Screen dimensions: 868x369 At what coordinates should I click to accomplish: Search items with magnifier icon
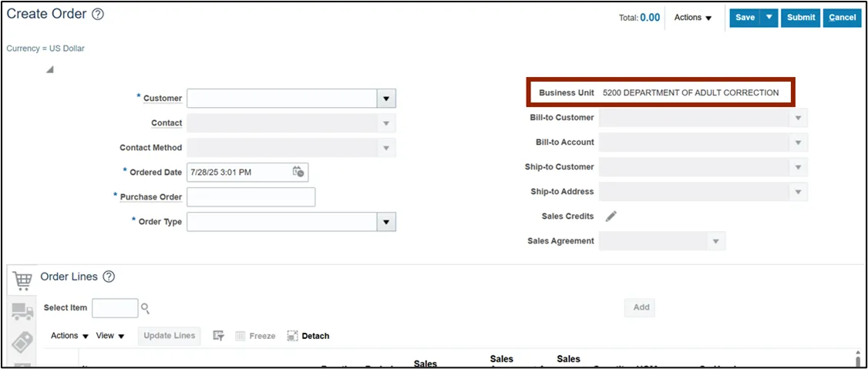pos(145,308)
